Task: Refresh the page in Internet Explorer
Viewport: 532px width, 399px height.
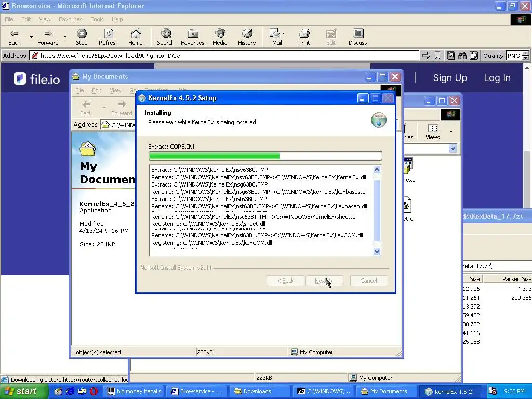Action: [x=109, y=37]
